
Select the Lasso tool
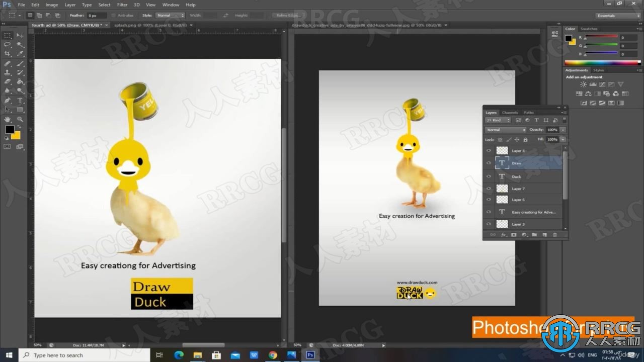[x=8, y=44]
